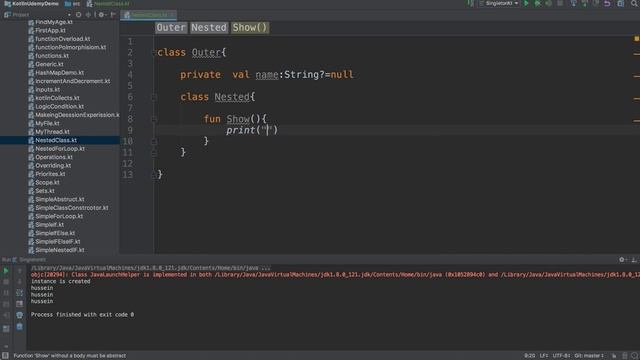This screenshot has width=640, height=360.
Task: Revert changes with the purple undo arrow
Action: pyautogui.click(x=607, y=4)
